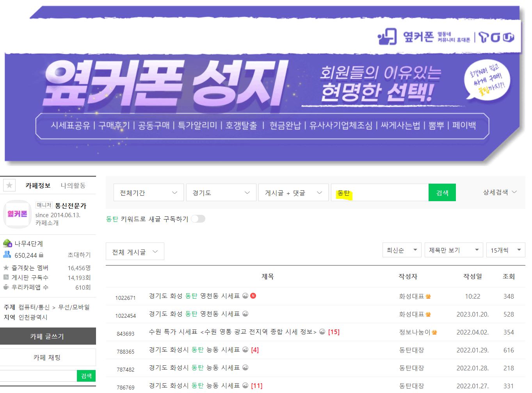Click the red N new-post badge

point(253,296)
